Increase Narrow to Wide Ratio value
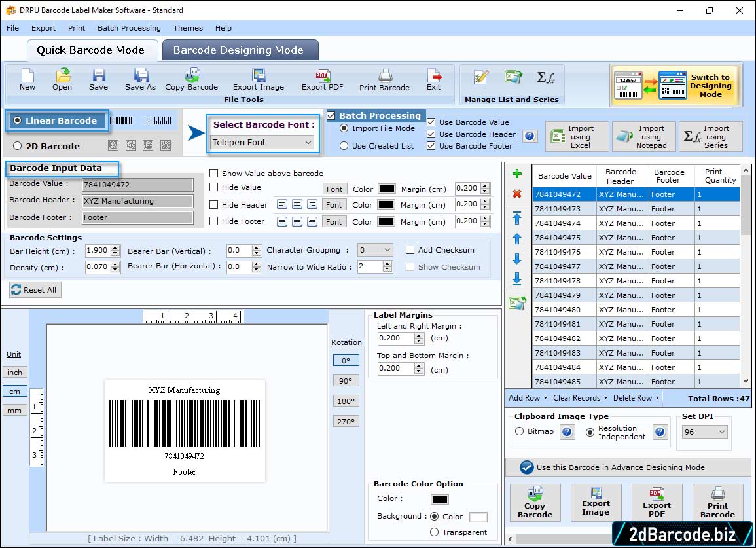The image size is (756, 548). click(x=387, y=264)
